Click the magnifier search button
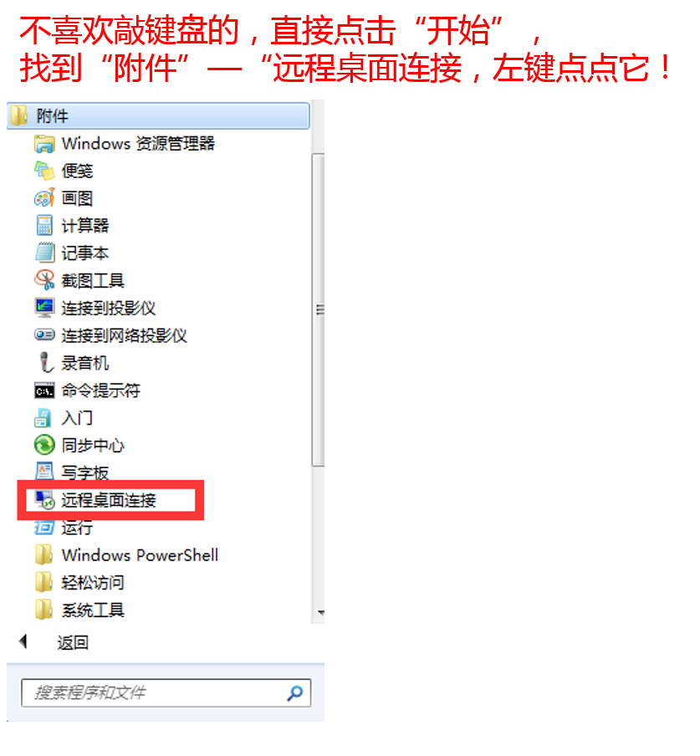The image size is (700, 756). pyautogui.click(x=295, y=692)
